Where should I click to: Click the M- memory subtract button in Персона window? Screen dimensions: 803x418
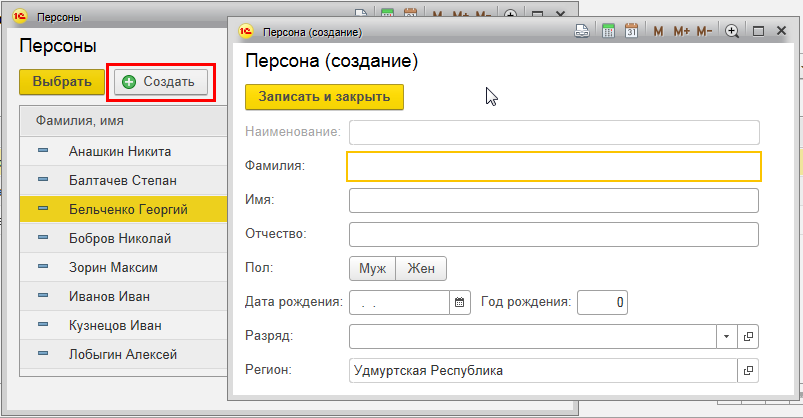coord(705,32)
